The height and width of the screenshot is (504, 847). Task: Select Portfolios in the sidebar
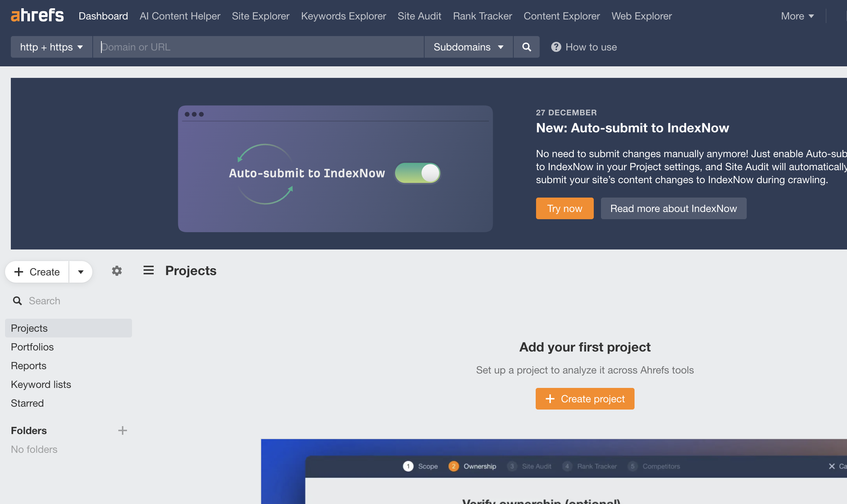click(32, 347)
